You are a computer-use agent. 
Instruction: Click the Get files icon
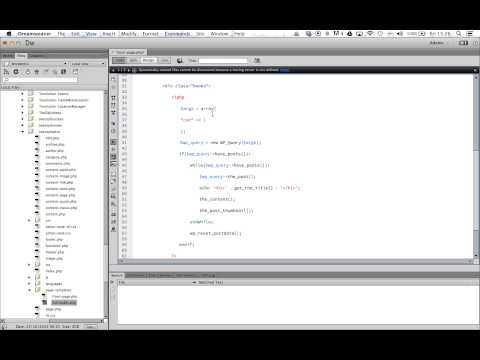(28, 72)
